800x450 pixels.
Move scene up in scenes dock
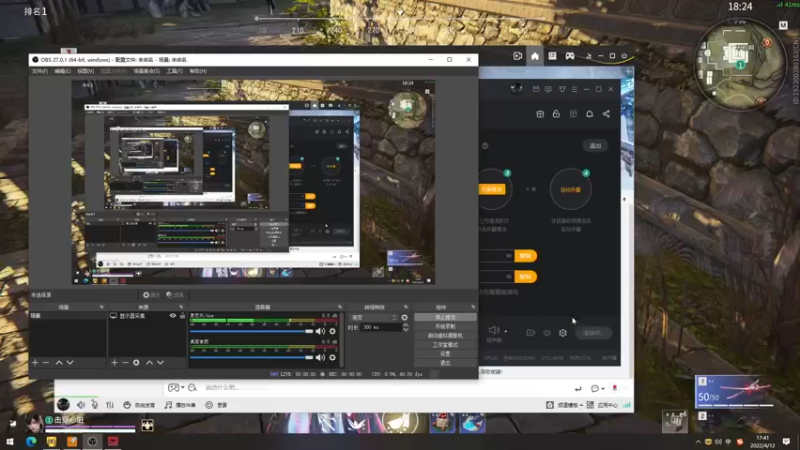pos(59,362)
